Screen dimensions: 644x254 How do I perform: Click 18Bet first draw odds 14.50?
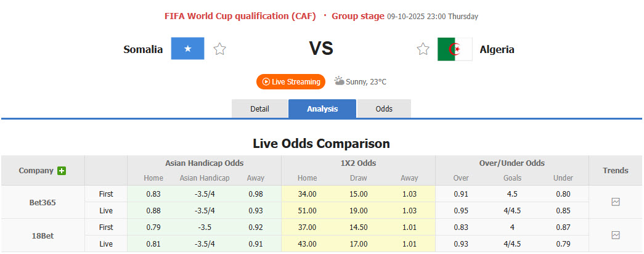coord(358,227)
